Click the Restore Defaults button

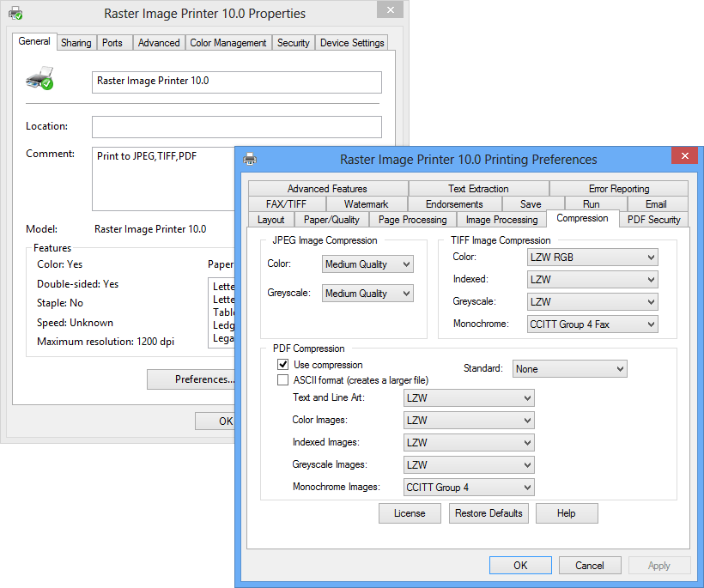tap(489, 512)
